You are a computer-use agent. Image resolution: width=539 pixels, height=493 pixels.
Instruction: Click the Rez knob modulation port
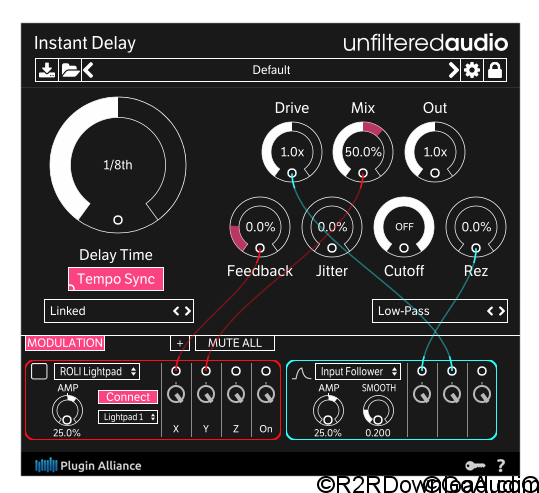pos(476,248)
